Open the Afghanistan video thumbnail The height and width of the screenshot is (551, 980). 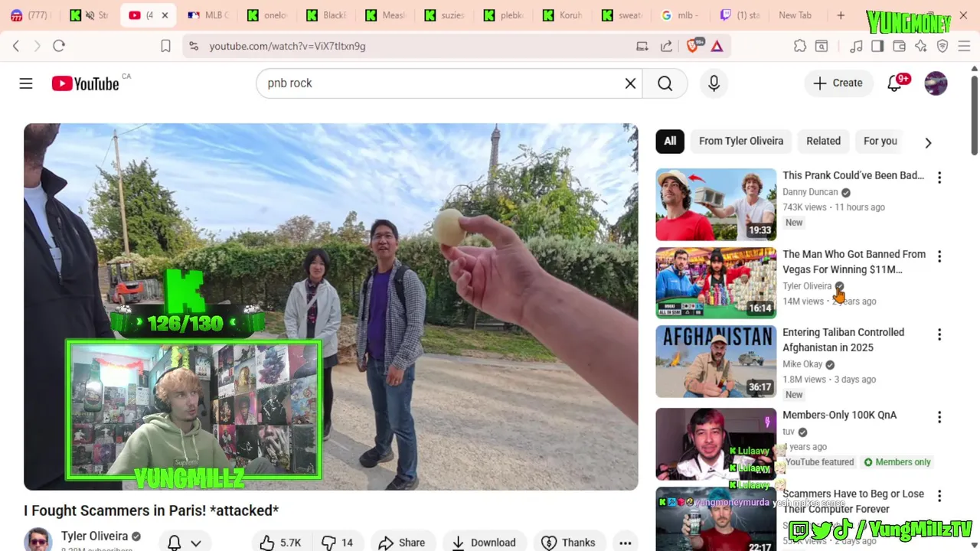[x=716, y=361]
